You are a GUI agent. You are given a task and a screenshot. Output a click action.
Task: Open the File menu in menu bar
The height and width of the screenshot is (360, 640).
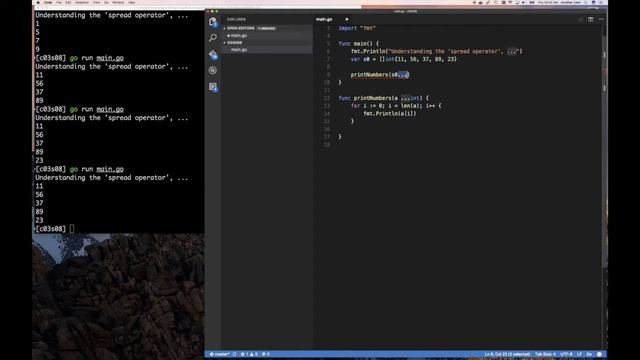point(59,2)
